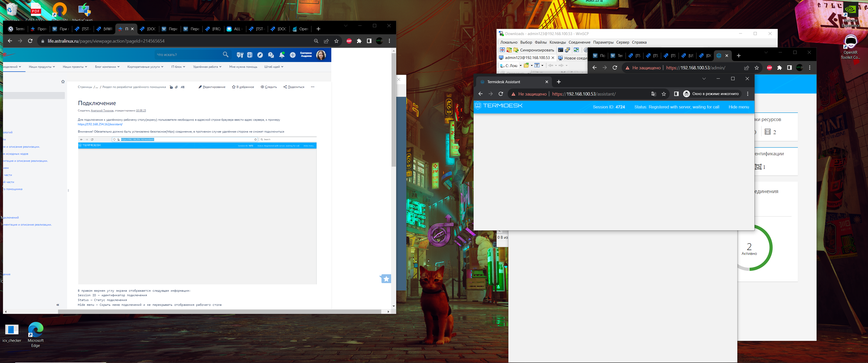Open the local drive C: dropdown in WinSCP
Image resolution: width=868 pixels, height=363 pixels.
coord(520,66)
